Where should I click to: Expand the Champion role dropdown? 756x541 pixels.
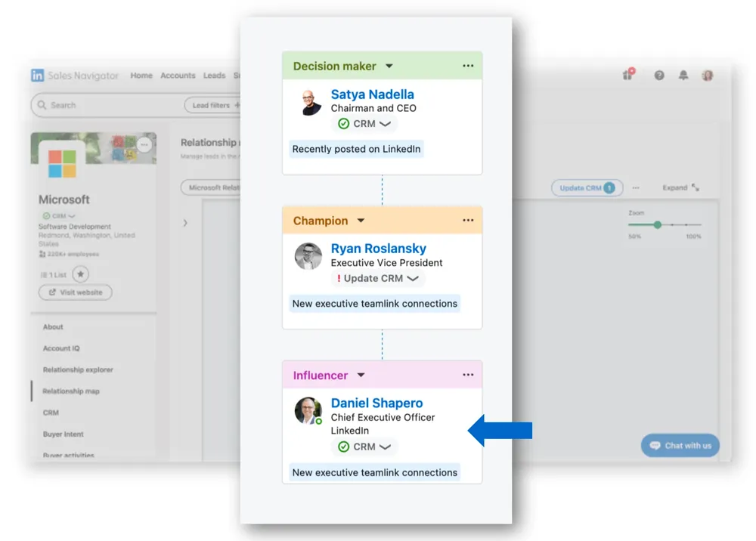pyautogui.click(x=361, y=221)
